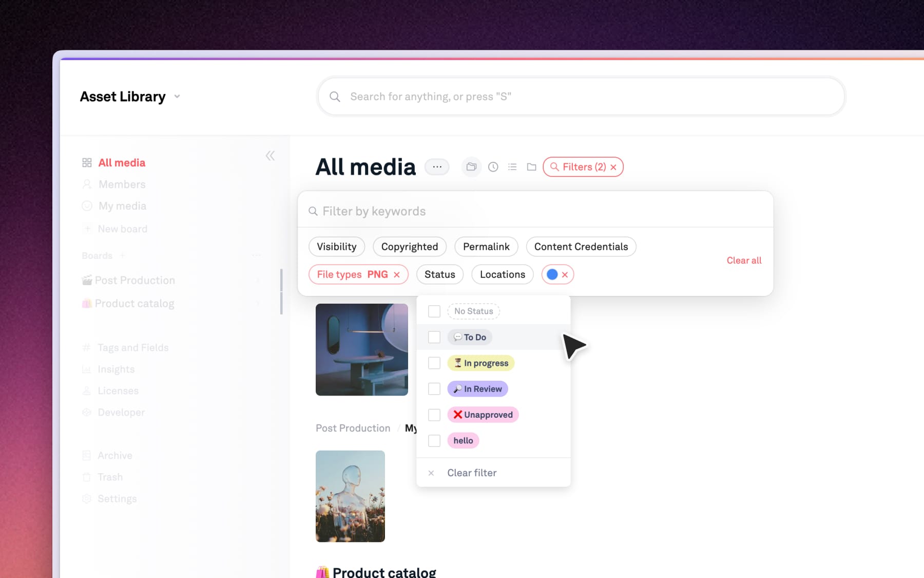Choose Clear filter in the Status dropdown
The width and height of the screenshot is (924, 578).
click(472, 473)
